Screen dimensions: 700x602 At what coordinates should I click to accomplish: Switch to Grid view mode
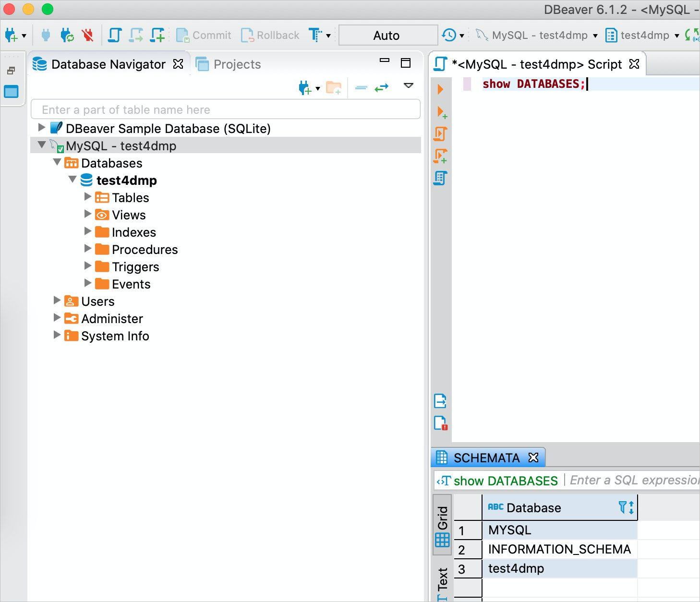442,526
